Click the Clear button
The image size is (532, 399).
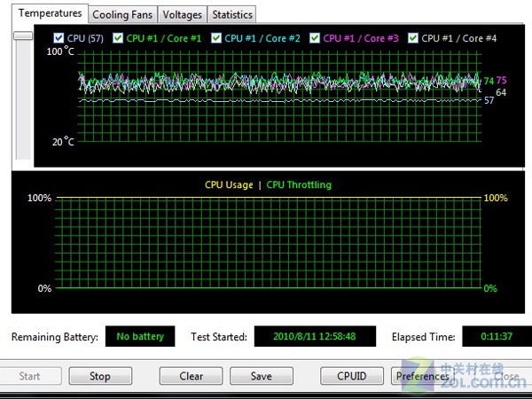click(191, 376)
